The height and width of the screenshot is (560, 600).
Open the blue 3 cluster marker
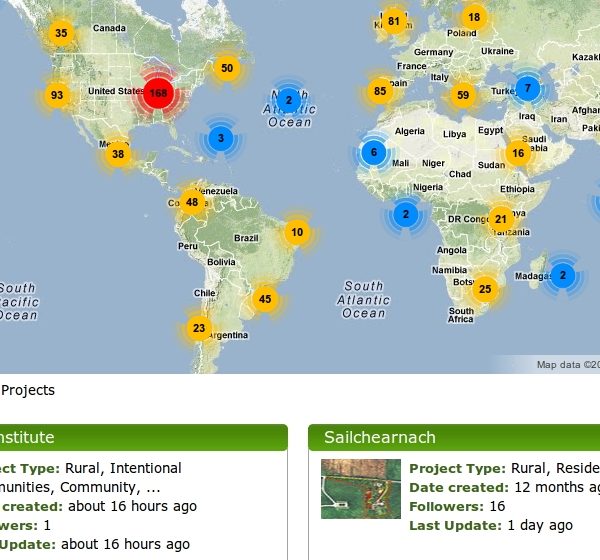pyautogui.click(x=221, y=138)
